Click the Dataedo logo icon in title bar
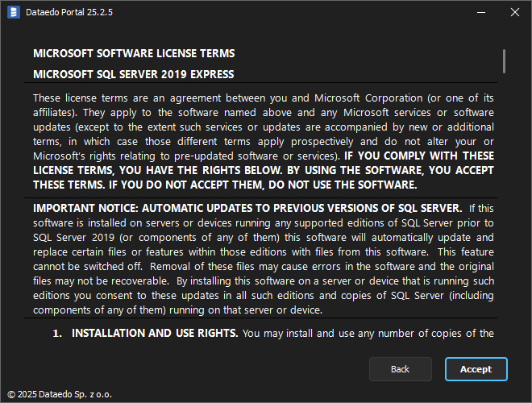 tap(13, 12)
